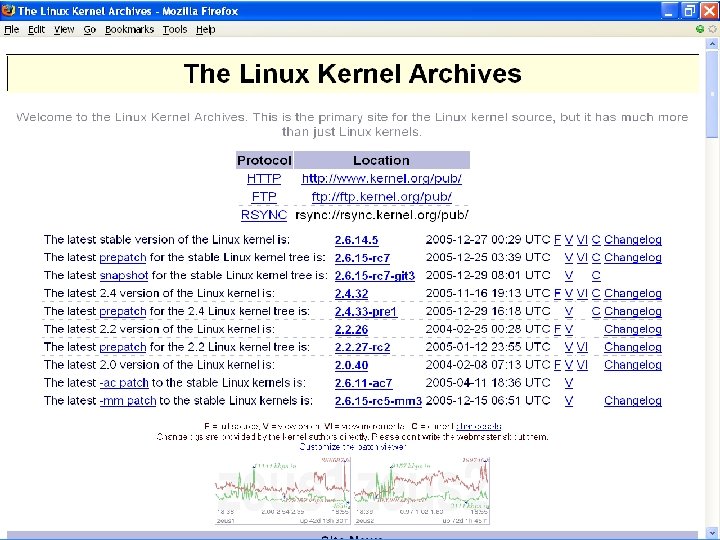Click 'The Linux Kernel Archives' page heading
The image size is (720, 540).
coord(353,73)
